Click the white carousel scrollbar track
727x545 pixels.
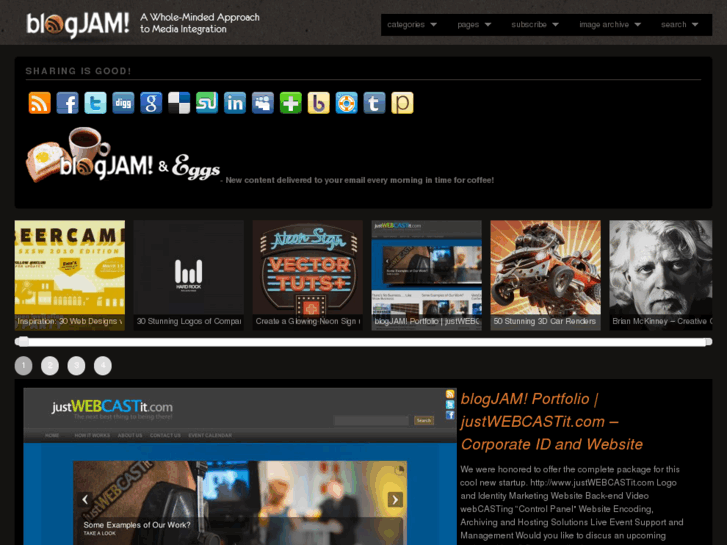coord(366,342)
